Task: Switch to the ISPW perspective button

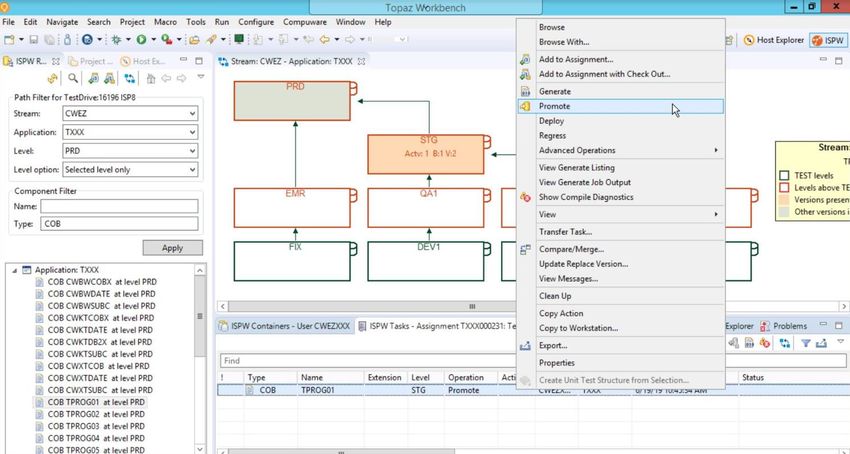Action: 828,40
